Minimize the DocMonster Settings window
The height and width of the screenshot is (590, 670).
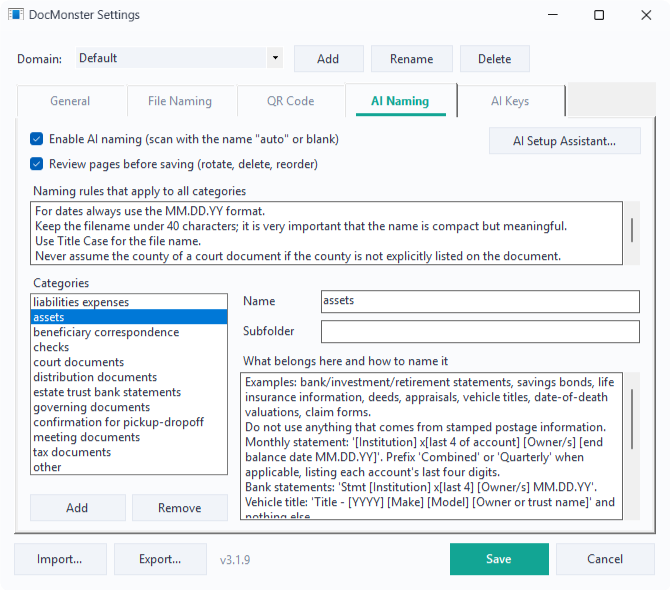553,15
